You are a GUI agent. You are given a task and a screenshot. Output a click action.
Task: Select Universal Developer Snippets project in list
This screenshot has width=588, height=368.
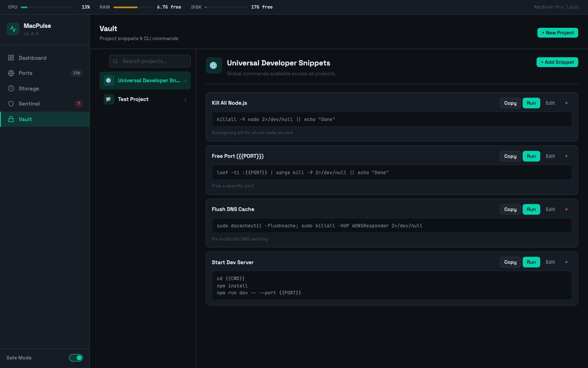point(145,80)
